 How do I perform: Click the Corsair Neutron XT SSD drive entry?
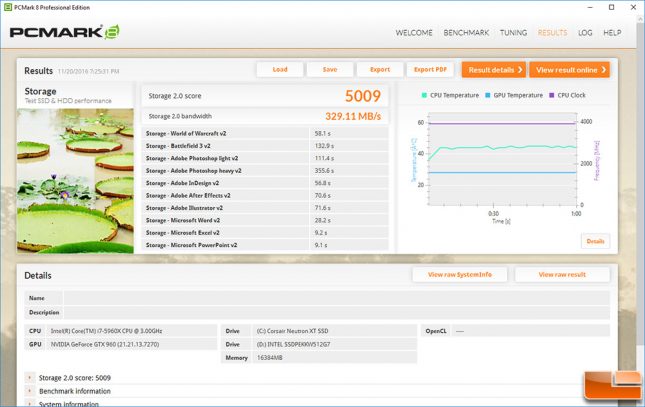click(x=292, y=331)
